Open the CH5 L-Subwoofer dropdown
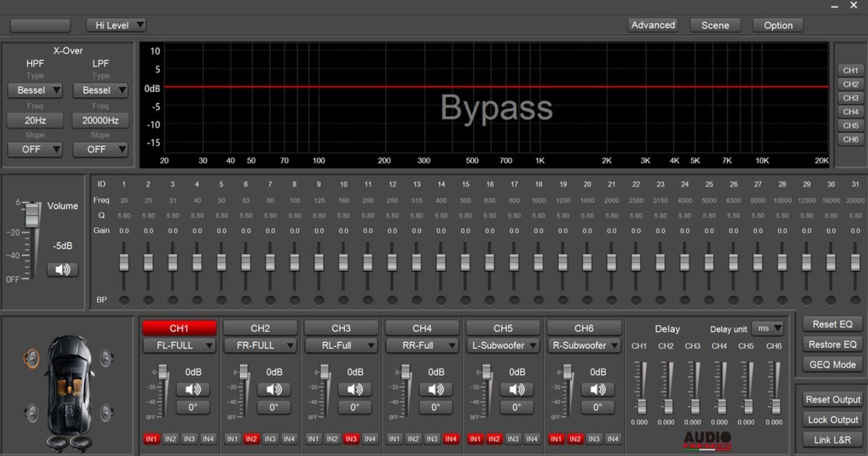This screenshot has height=456, width=868. [503, 346]
